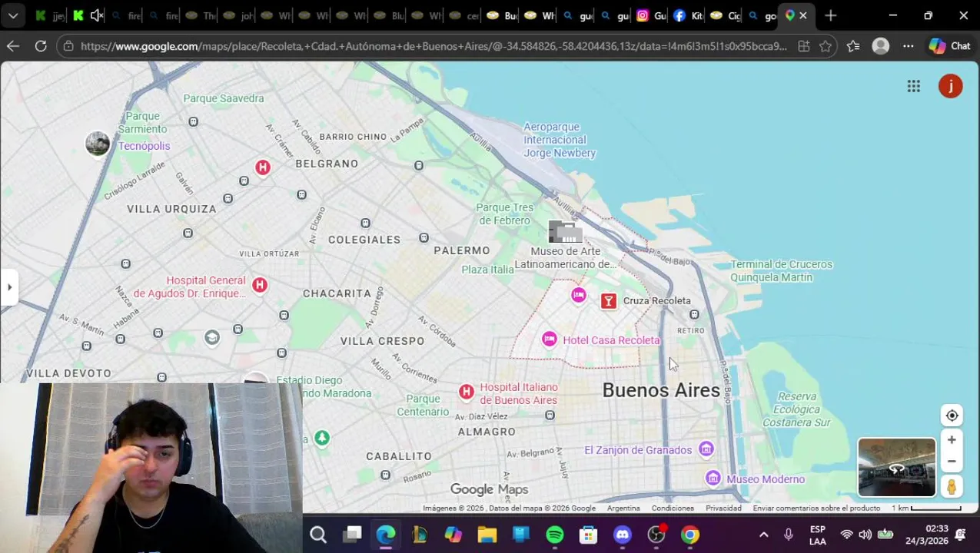This screenshot has height=553, width=980.
Task: Switch to the Facebook 'Kit' tab
Action: point(688,15)
